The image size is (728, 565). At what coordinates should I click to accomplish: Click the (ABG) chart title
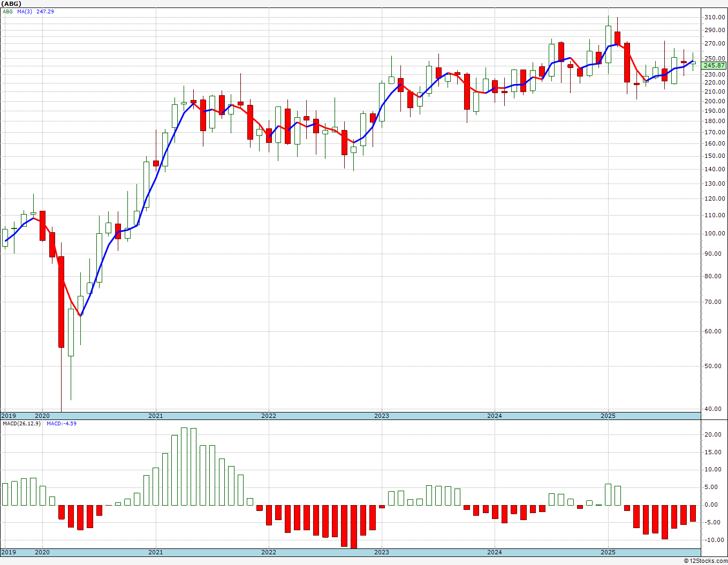(x=11, y=4)
